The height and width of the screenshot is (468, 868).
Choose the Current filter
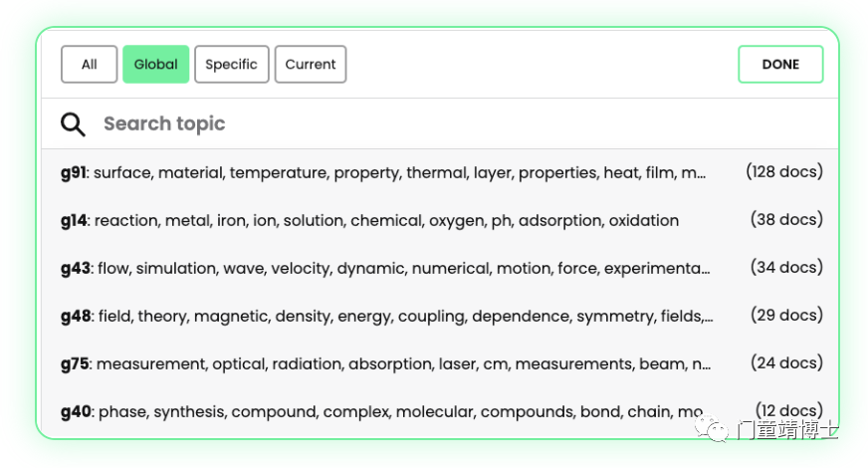[x=311, y=65]
